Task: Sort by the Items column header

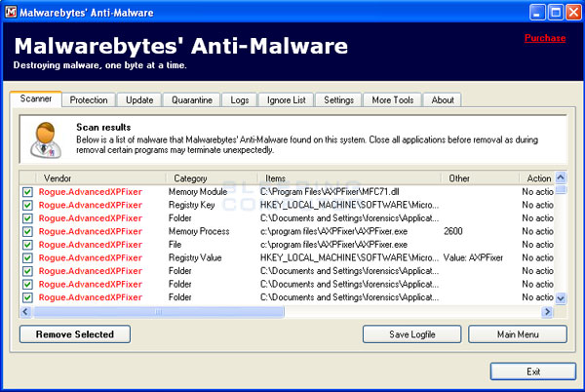Action: tap(349, 178)
